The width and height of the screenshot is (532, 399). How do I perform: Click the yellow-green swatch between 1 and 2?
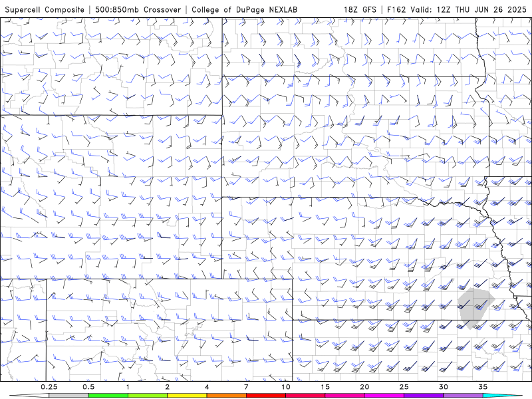(148, 396)
